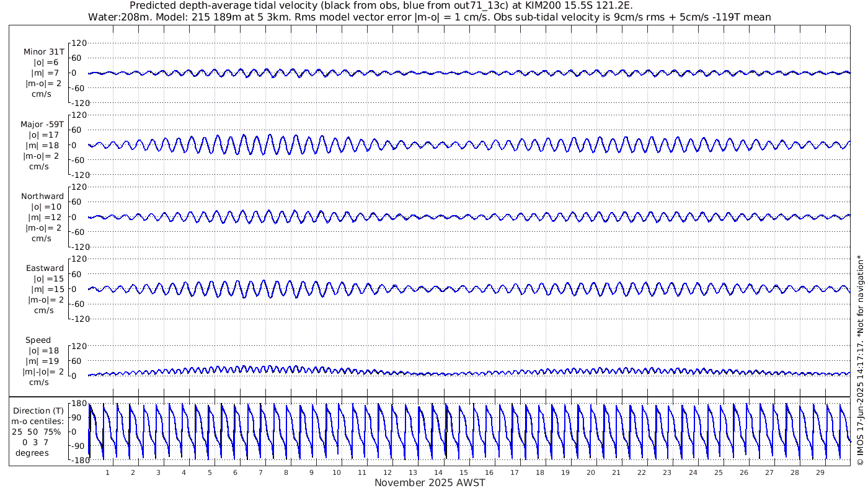This screenshot has height=496, width=868.
Task: Click the "Major -59T" panel label
Action: (x=42, y=125)
